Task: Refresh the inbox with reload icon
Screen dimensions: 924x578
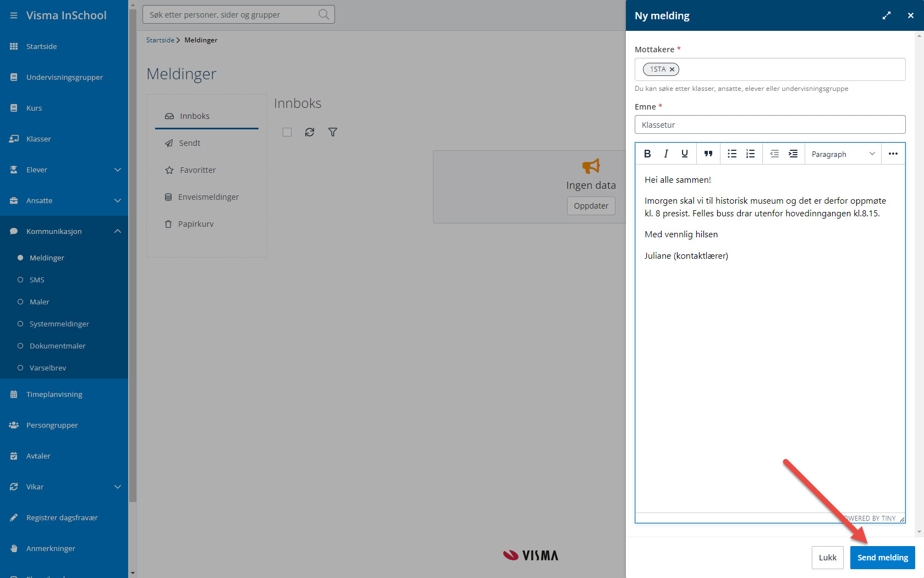Action: (310, 132)
